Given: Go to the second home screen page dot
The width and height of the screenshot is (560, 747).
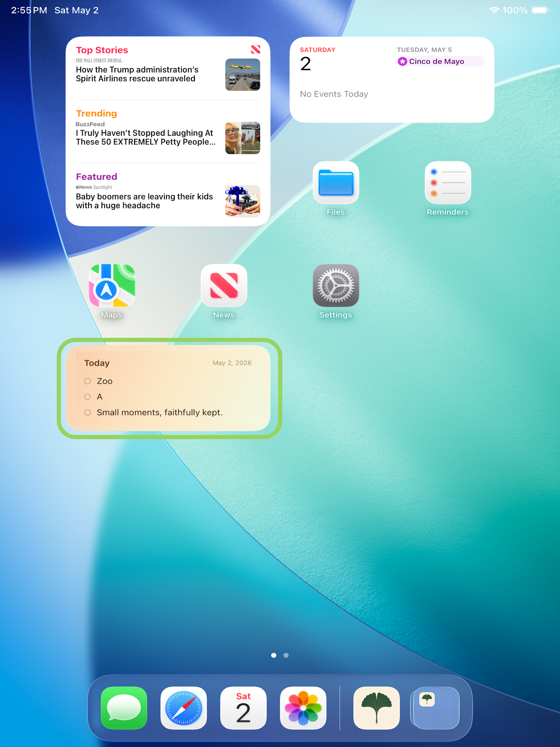Looking at the screenshot, I should coord(286,655).
